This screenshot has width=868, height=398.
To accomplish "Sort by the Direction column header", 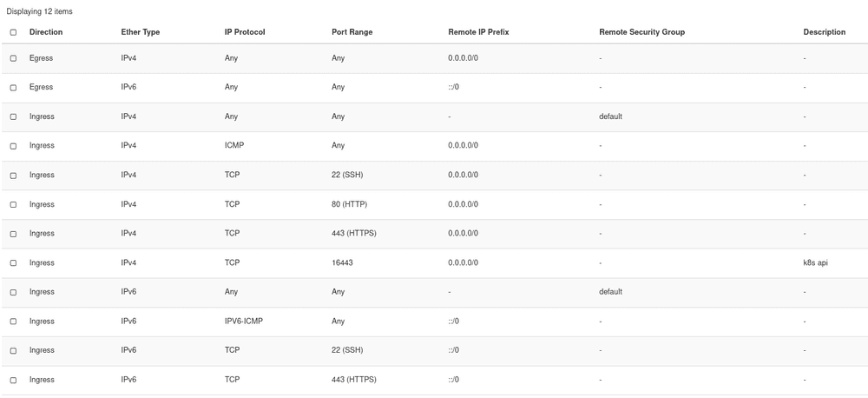I will pyautogui.click(x=46, y=32).
